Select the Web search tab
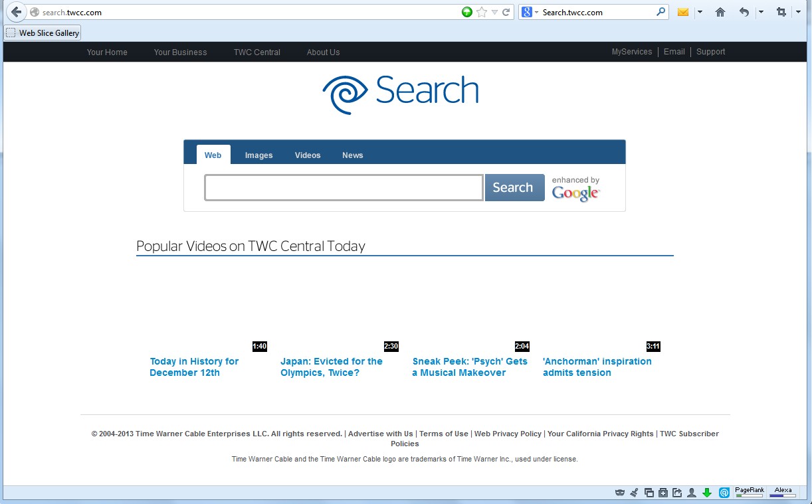Viewport: 812px width, 504px height. pyautogui.click(x=213, y=155)
